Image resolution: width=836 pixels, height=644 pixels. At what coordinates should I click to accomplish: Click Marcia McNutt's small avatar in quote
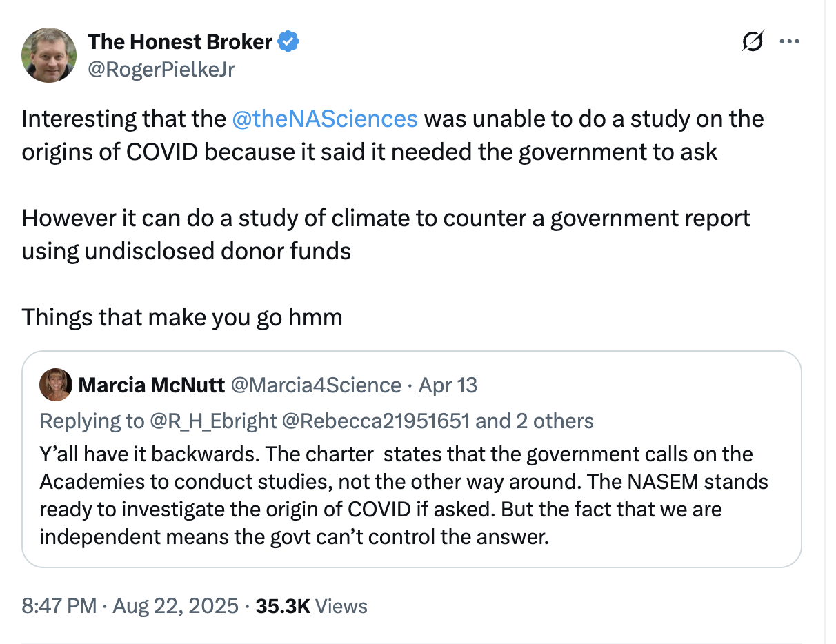point(56,385)
